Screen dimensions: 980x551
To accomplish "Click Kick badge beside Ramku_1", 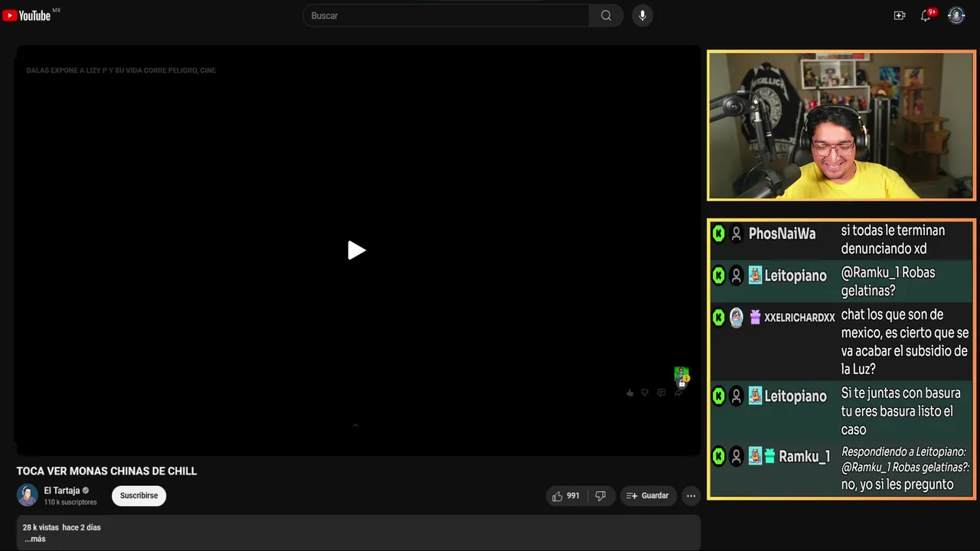I will (718, 456).
